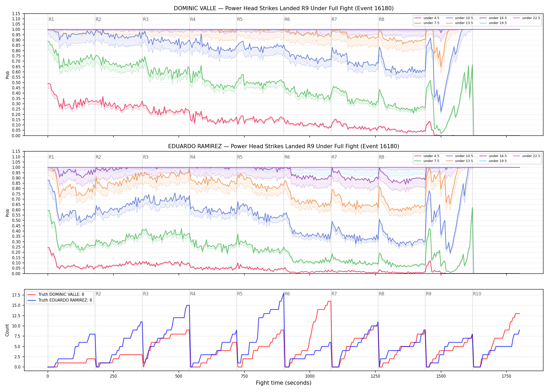Click the '0.50' y-axis tick of the middle chart
549x392 pixels.
tap(16, 221)
